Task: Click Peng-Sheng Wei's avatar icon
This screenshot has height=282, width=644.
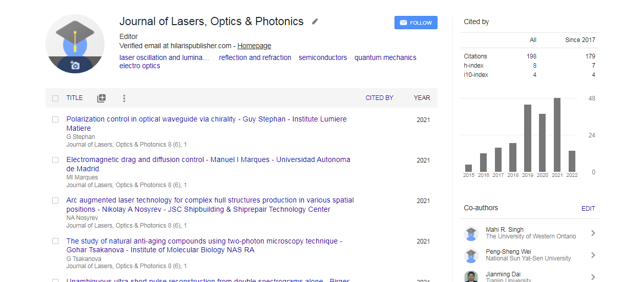Action: tap(471, 255)
